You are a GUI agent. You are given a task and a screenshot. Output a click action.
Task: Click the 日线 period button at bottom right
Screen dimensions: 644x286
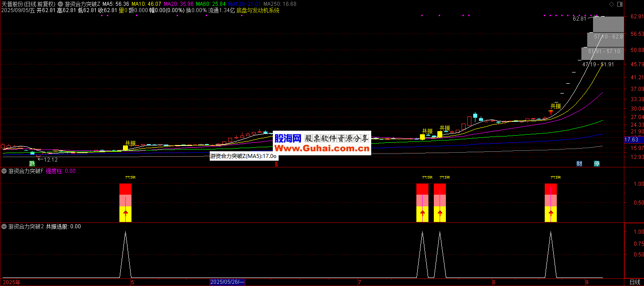634,282
